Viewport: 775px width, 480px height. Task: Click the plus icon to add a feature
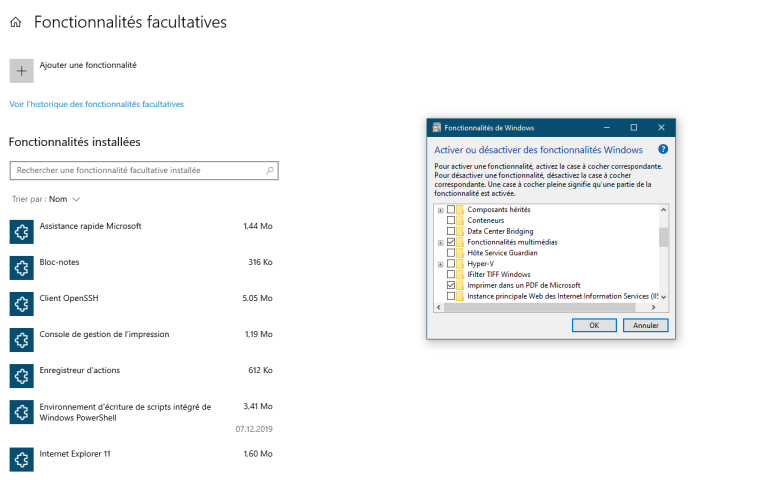click(21, 71)
